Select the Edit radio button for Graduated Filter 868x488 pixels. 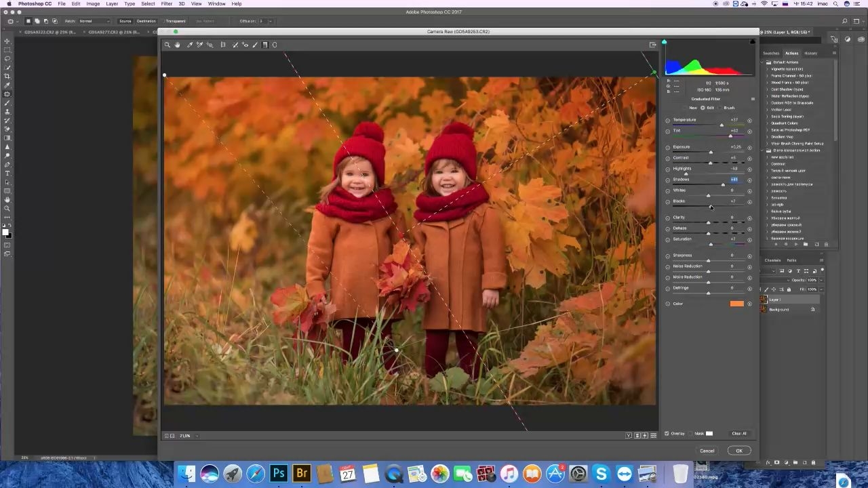pos(703,108)
